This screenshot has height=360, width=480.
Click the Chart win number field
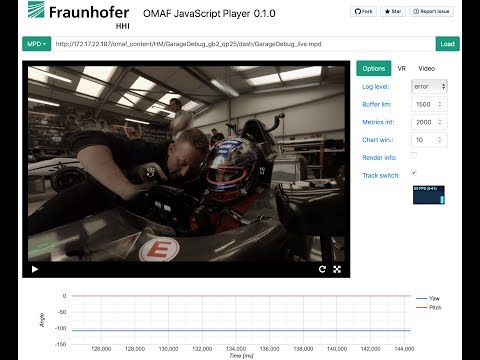[429, 140]
